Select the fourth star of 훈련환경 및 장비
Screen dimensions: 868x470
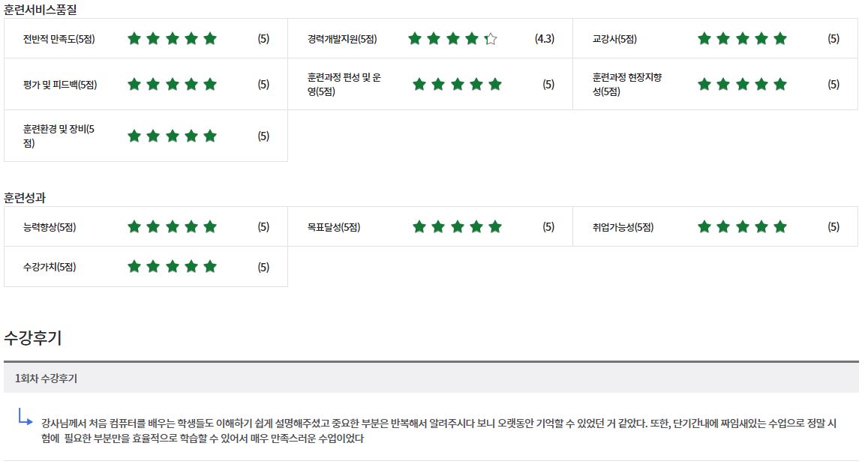pyautogui.click(x=191, y=136)
